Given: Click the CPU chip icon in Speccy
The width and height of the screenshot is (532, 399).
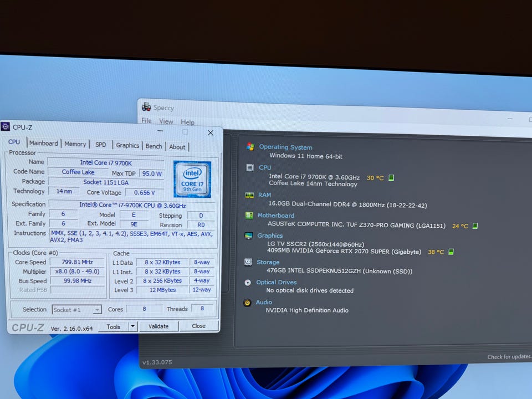Looking at the screenshot, I should (x=250, y=167).
